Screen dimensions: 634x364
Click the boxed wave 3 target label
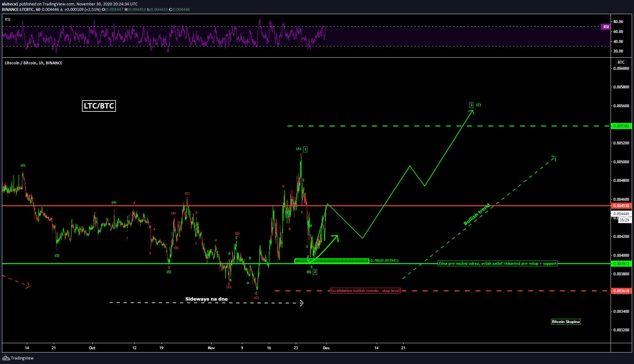(471, 105)
